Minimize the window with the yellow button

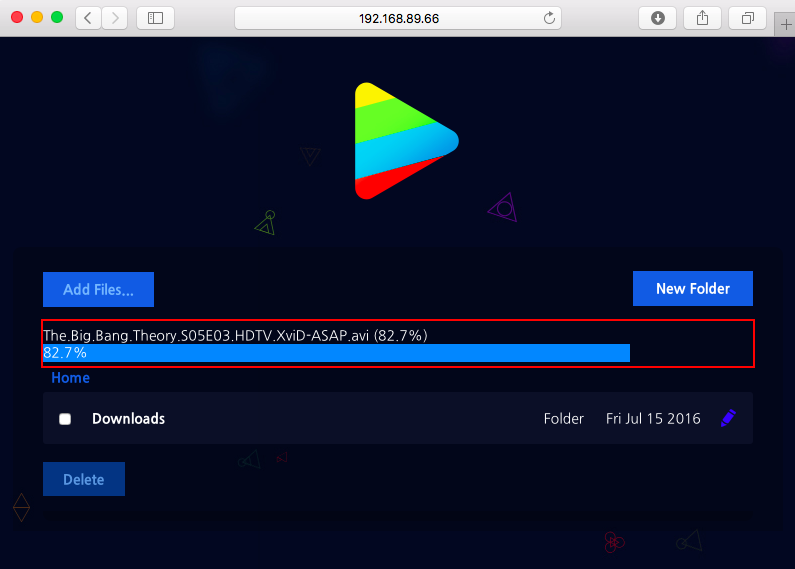37,17
